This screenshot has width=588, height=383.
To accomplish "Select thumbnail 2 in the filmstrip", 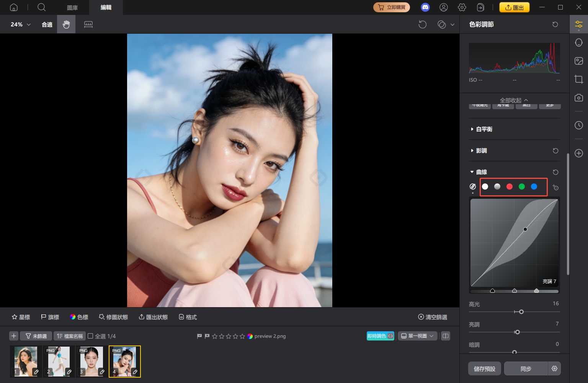I will [59, 360].
